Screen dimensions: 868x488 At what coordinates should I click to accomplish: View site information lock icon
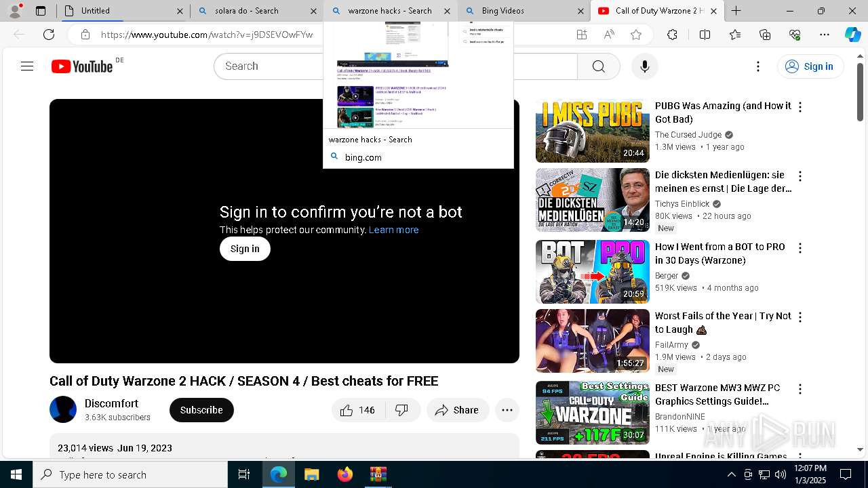point(85,35)
